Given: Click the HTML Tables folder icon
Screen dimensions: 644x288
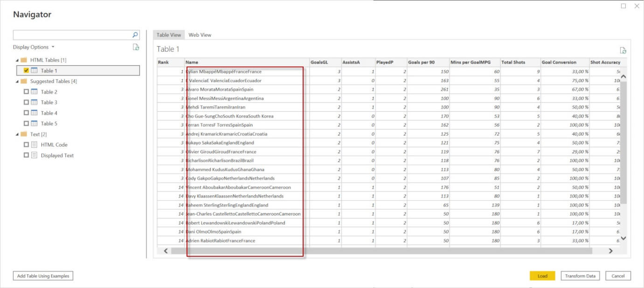Looking at the screenshot, I should coord(23,60).
